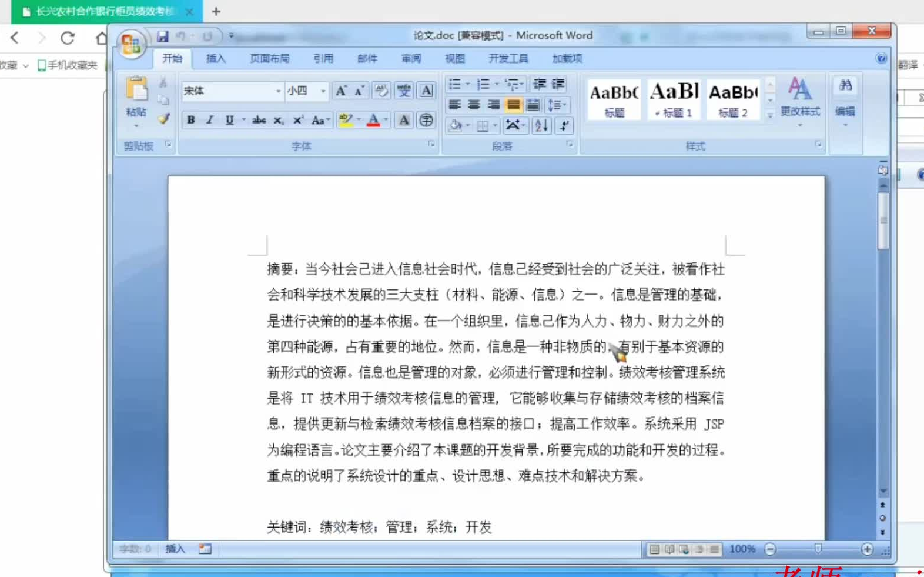Clear formatting with the eraser icon
924x577 pixels.
(x=381, y=91)
